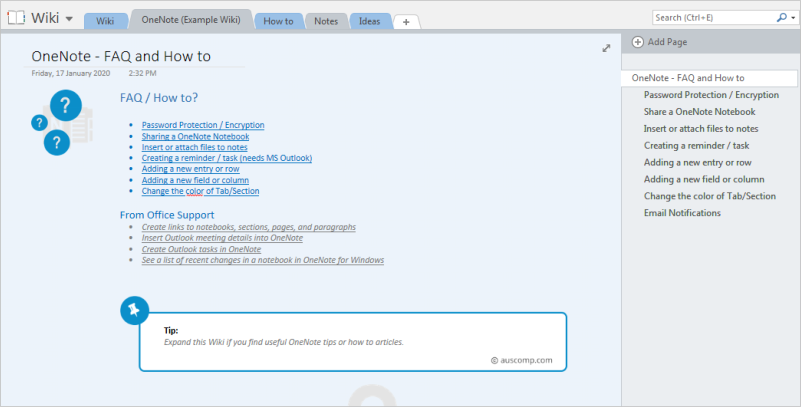Open subpage Adding a new field or column

click(704, 179)
